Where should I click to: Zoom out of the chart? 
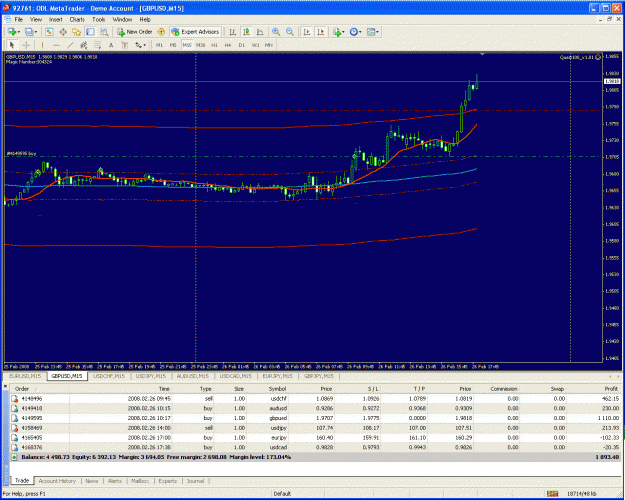coord(290,32)
